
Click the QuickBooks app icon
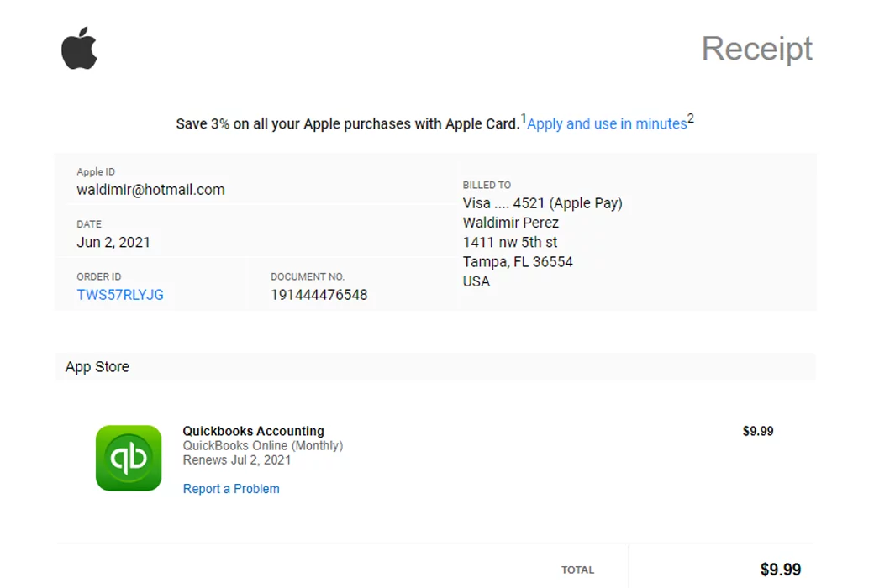pos(129,458)
